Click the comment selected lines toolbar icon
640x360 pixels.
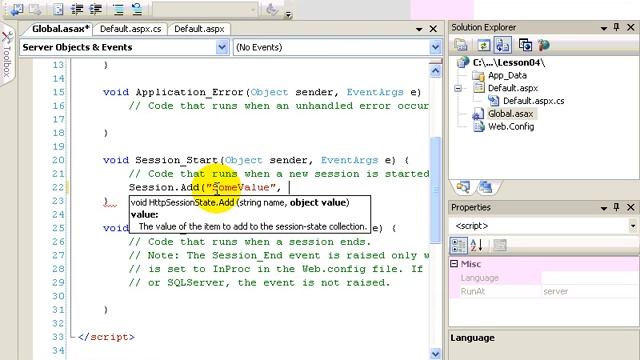click(118, 9)
